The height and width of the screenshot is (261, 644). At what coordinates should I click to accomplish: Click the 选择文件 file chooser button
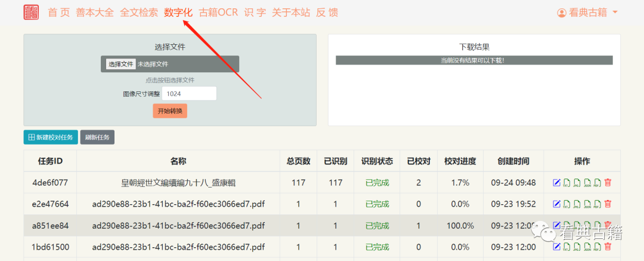[x=120, y=64]
